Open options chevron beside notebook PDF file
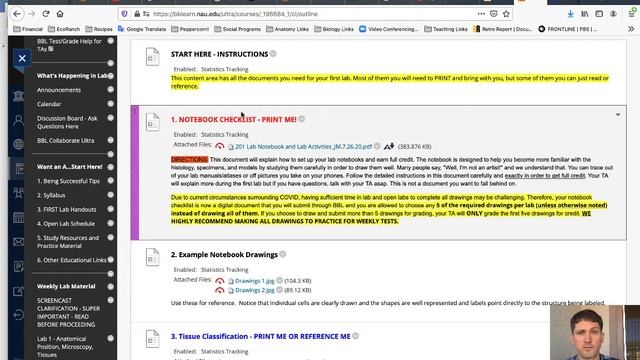The width and height of the screenshot is (640, 360). point(377,146)
